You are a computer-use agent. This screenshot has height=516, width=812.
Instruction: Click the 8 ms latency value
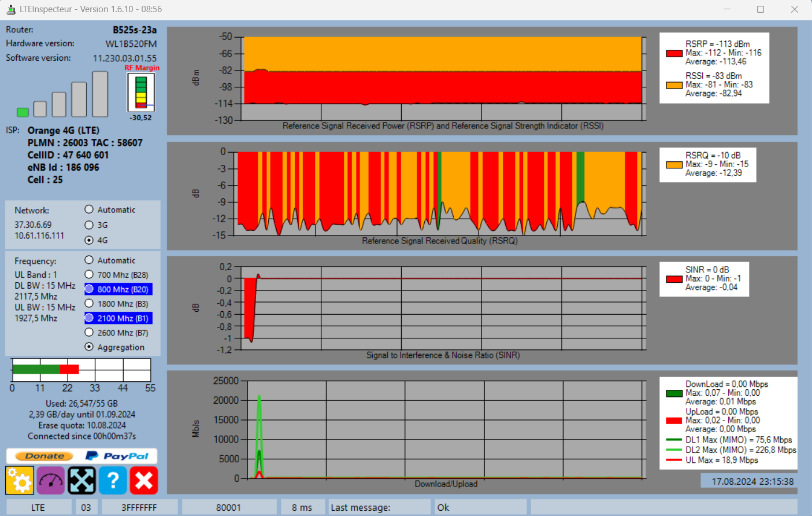(302, 507)
